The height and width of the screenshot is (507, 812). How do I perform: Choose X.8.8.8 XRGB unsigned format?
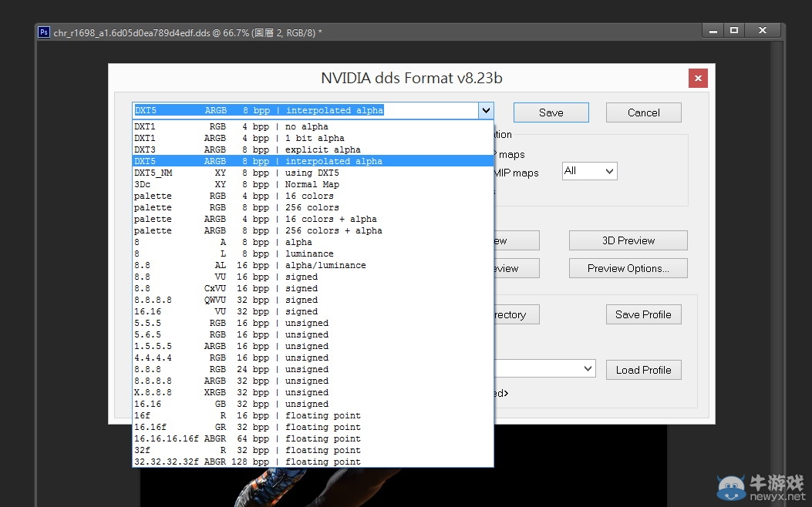(313, 392)
